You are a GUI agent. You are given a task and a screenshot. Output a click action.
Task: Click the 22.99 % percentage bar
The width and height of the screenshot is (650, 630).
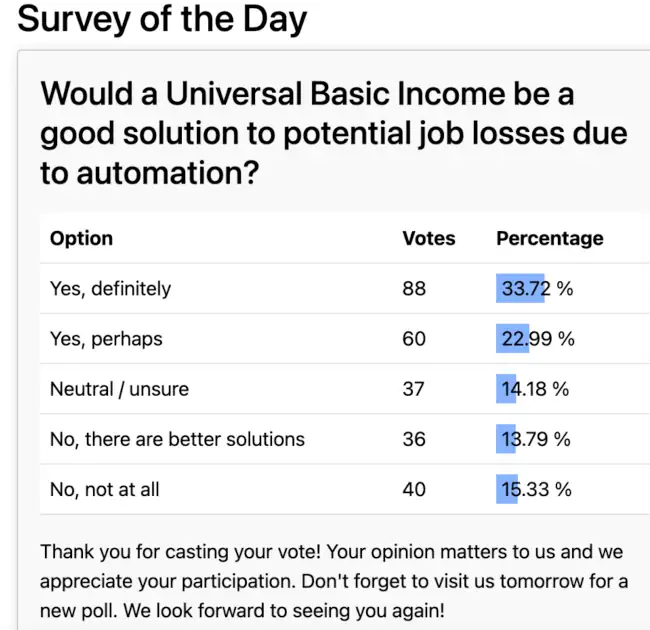click(513, 339)
